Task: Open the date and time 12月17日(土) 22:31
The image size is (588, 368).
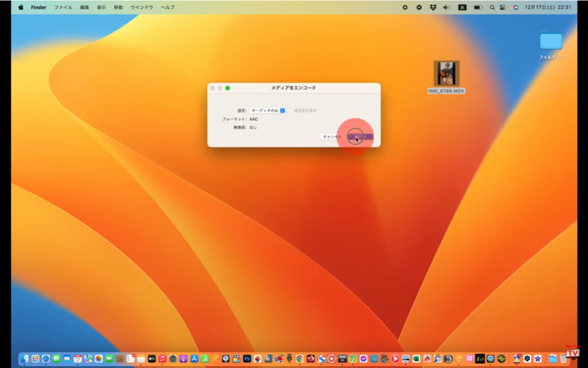Action: click(547, 7)
